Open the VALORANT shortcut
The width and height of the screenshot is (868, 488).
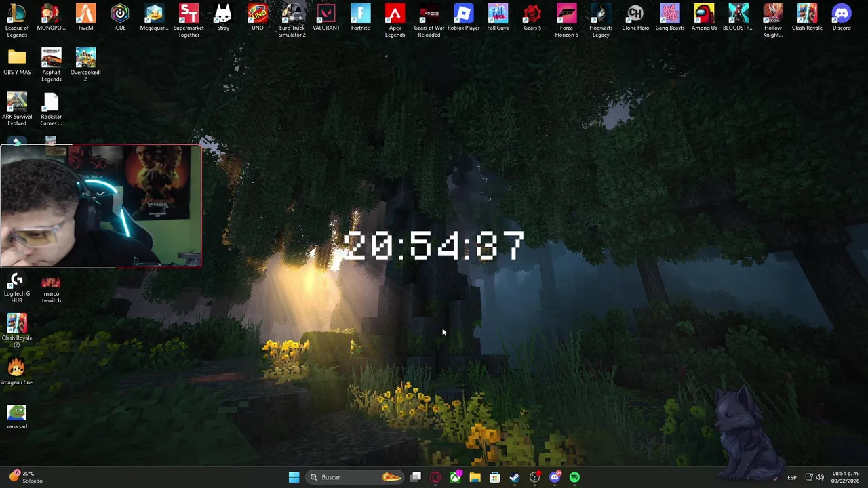(326, 17)
